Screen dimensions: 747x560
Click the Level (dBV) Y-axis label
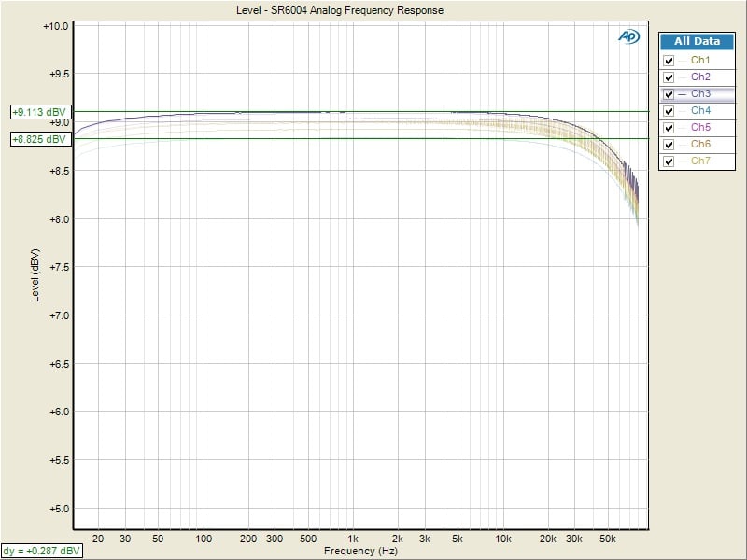35,274
